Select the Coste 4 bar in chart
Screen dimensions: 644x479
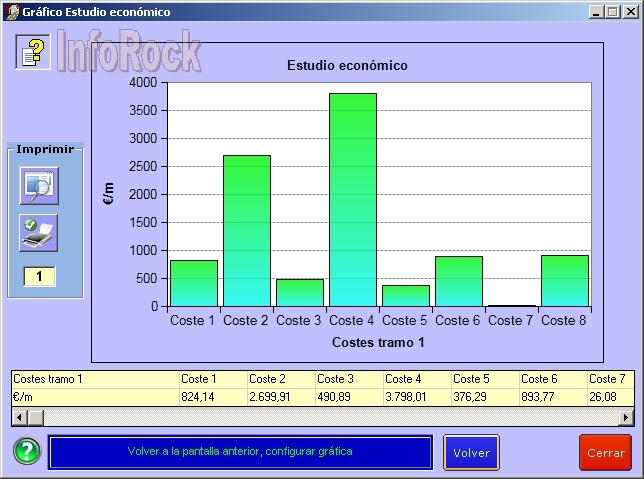point(352,199)
